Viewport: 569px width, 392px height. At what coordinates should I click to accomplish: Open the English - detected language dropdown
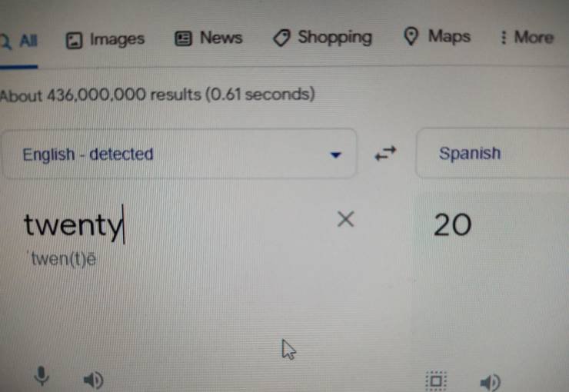tap(177, 154)
